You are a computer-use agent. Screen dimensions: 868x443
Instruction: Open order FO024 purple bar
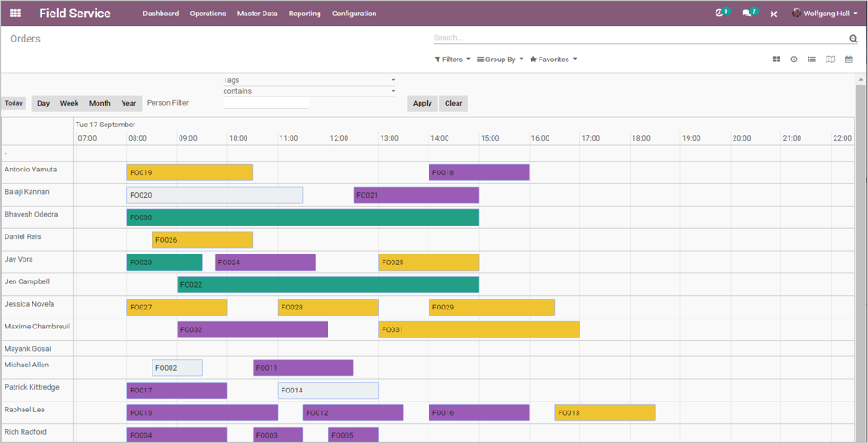[x=265, y=263]
